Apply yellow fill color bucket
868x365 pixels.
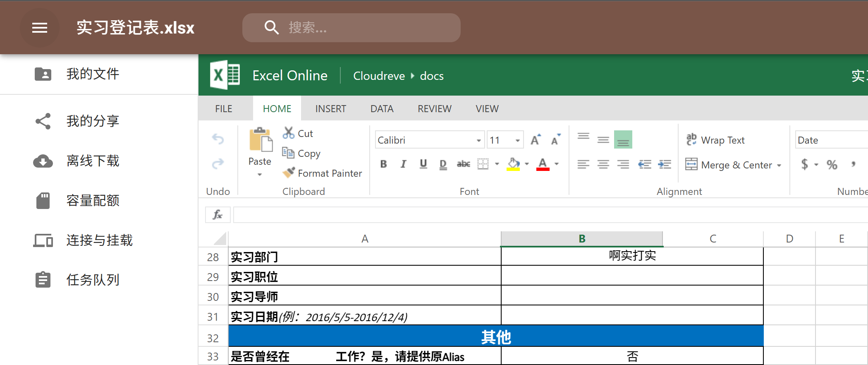513,164
